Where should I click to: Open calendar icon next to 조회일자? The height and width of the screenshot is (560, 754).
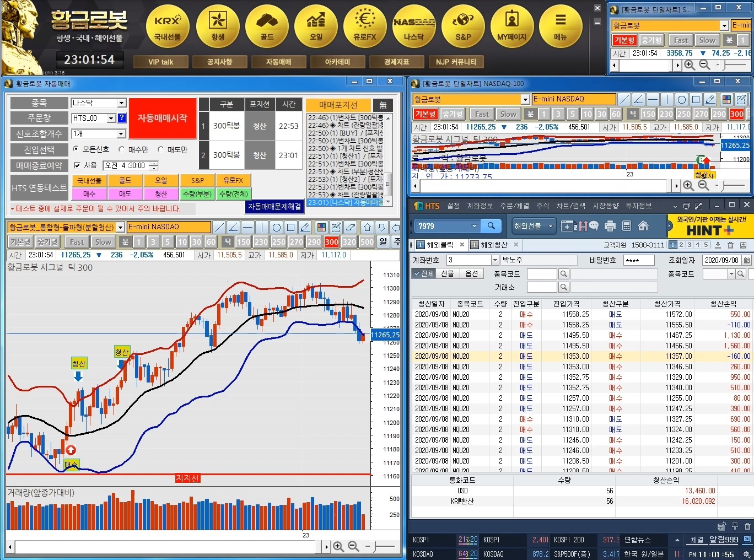(x=747, y=260)
